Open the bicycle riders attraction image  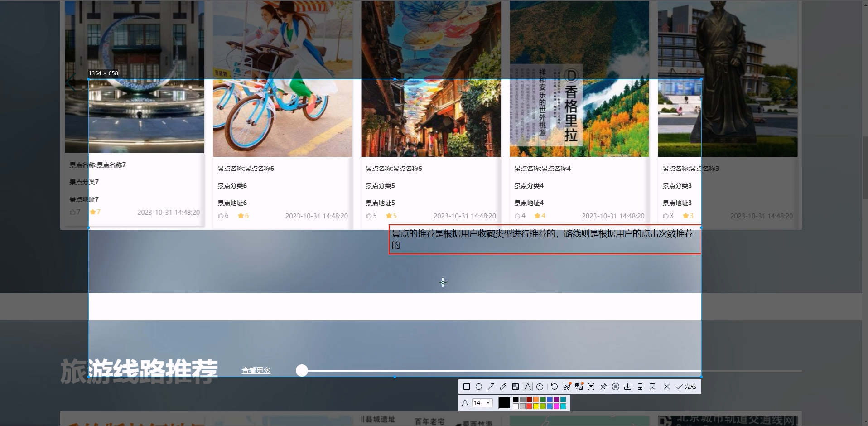pyautogui.click(x=283, y=78)
